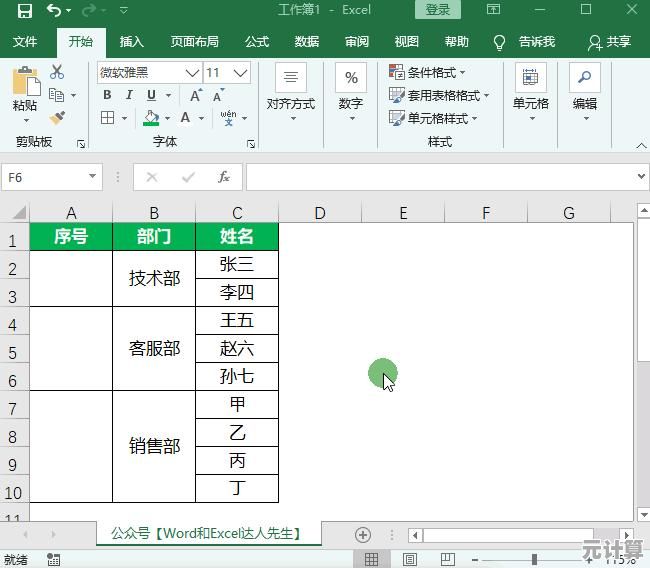650x568 pixels.
Task: Switch to the 插入 (Insert) tab
Action: (131, 42)
